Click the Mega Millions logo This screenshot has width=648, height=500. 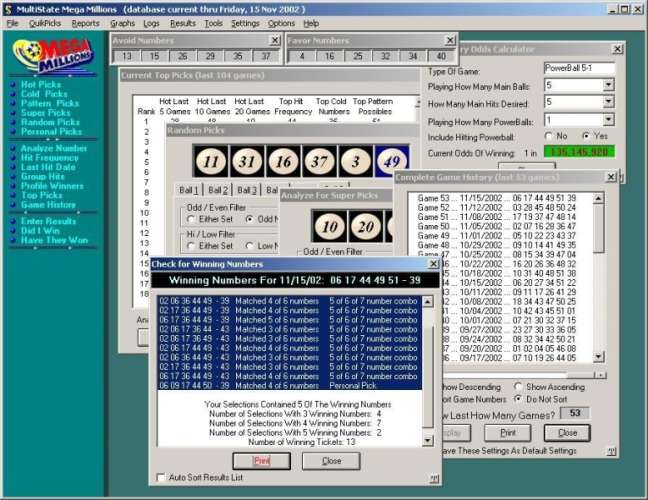(53, 55)
